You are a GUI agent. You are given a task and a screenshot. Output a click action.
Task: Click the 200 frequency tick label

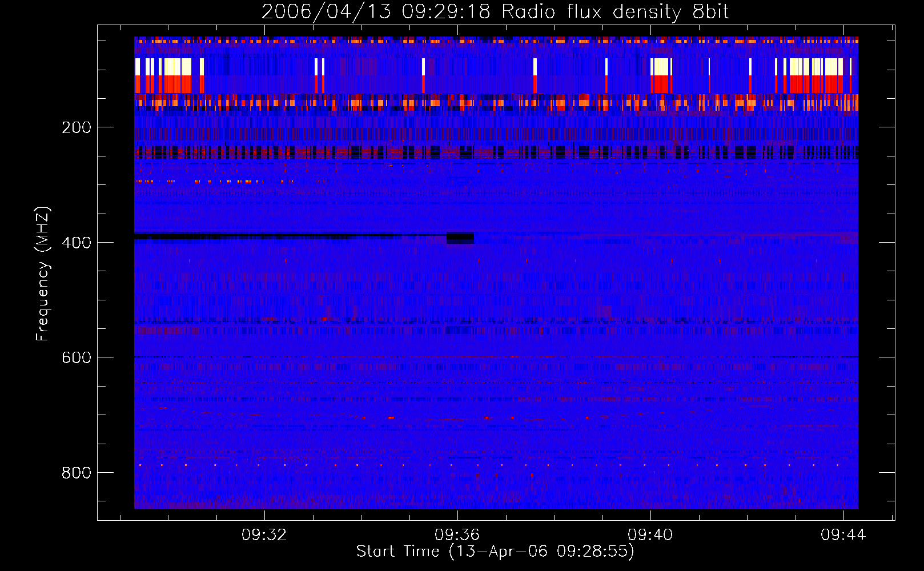[x=77, y=127]
